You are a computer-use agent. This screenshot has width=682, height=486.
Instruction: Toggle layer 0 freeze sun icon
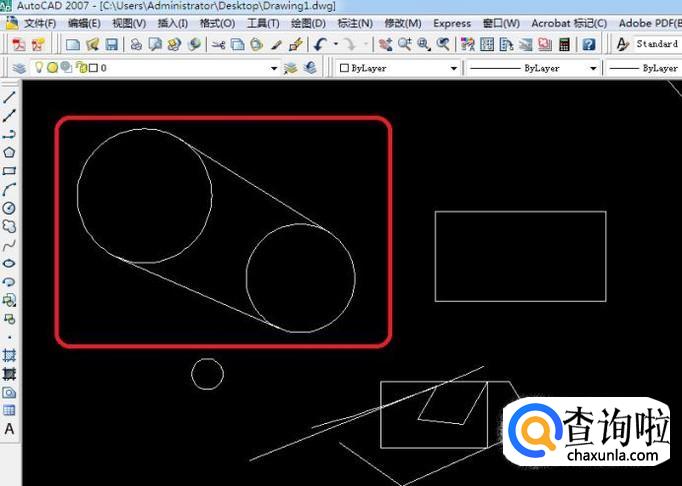pyautogui.click(x=53, y=67)
